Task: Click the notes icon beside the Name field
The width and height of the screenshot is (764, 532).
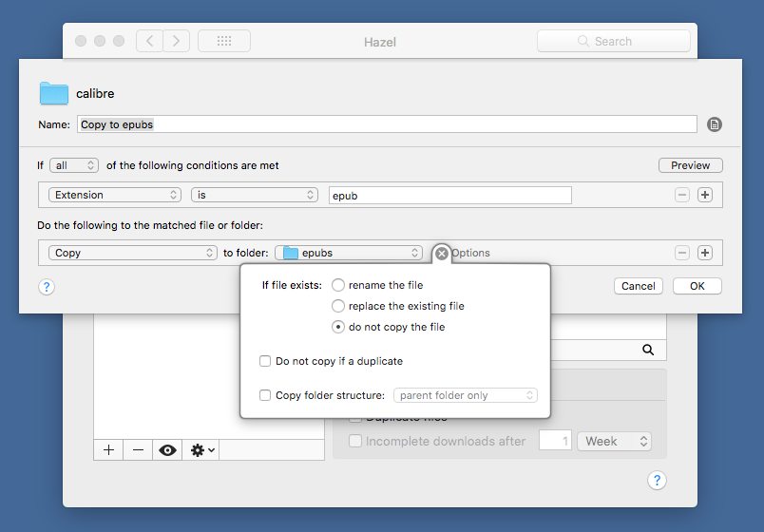Action: [716, 124]
